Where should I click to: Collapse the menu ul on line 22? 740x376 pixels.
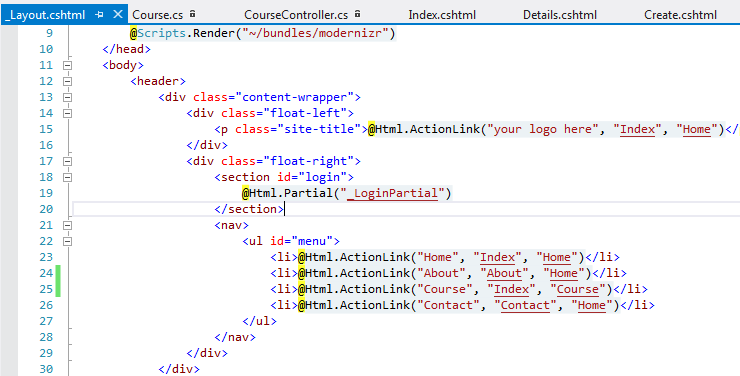67,241
